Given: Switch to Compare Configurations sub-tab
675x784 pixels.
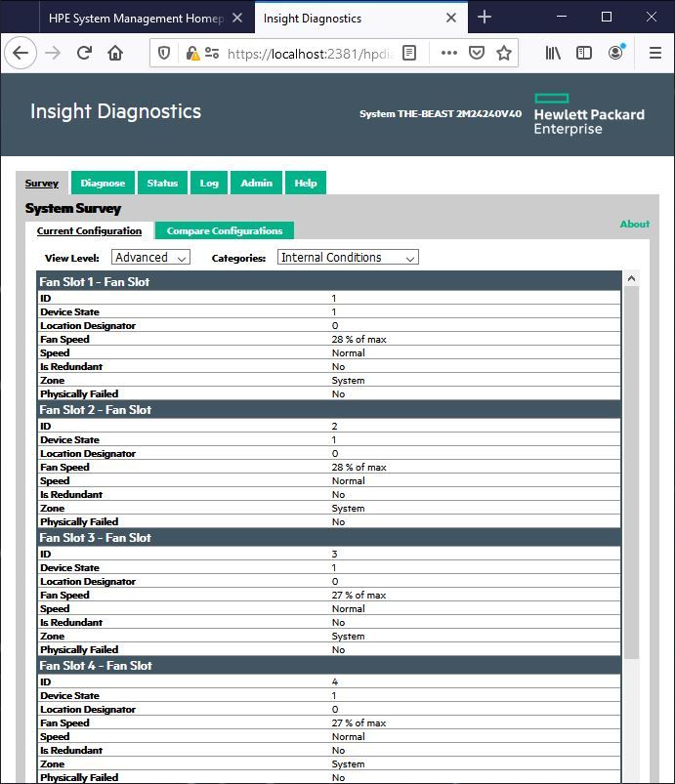Looking at the screenshot, I should coord(224,230).
